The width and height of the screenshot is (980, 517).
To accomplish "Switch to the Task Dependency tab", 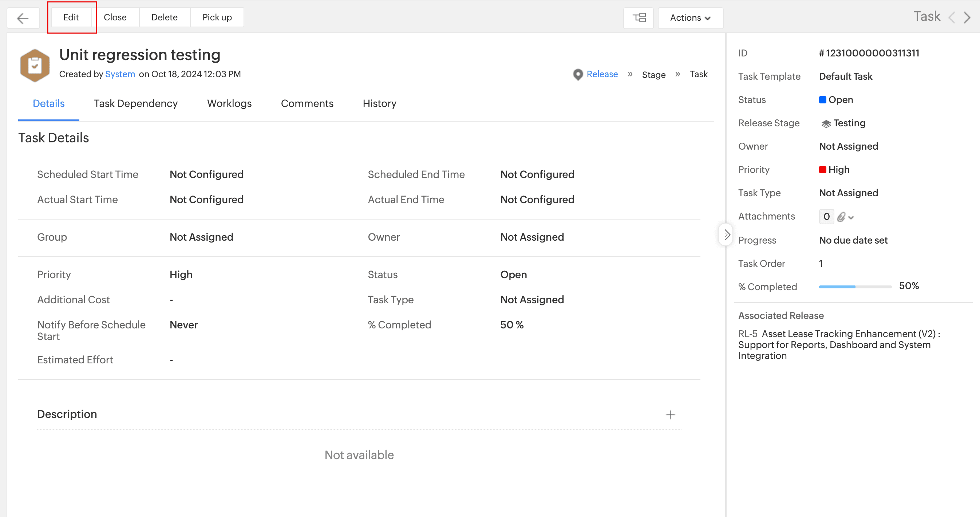I will pos(135,103).
